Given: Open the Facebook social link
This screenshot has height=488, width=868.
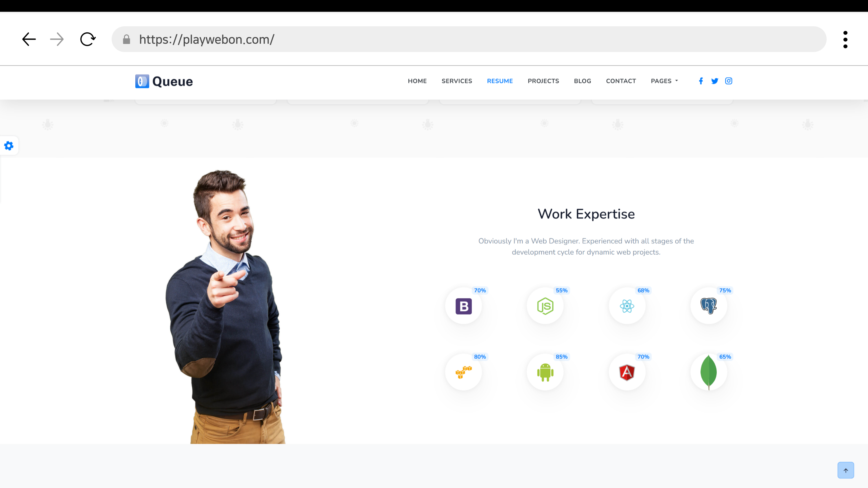Looking at the screenshot, I should [x=701, y=81].
